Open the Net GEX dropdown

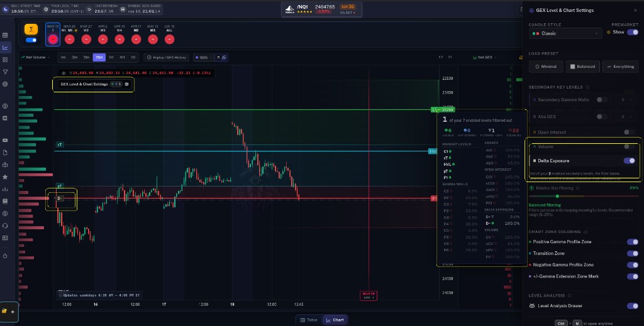click(x=485, y=57)
